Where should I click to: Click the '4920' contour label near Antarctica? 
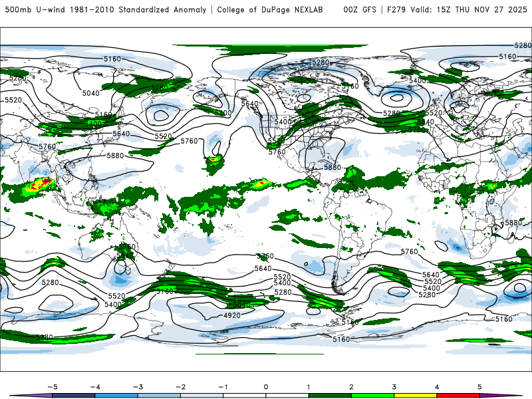point(232,315)
